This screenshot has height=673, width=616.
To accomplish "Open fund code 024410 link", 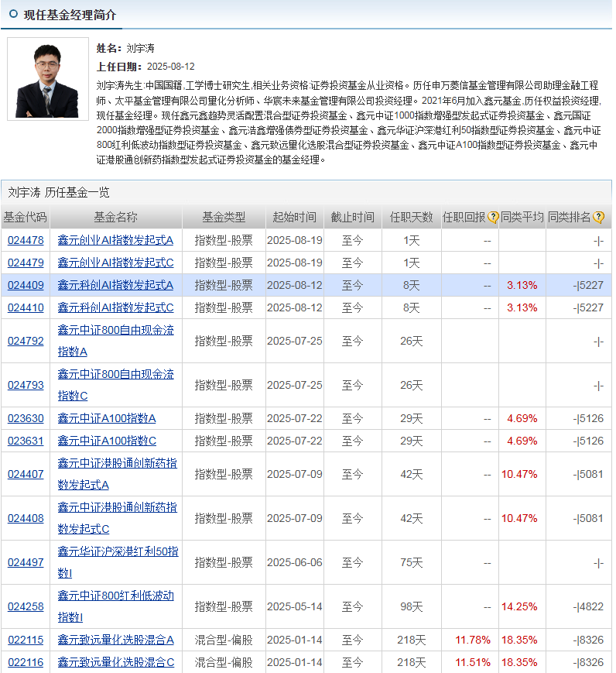I will coord(26,307).
